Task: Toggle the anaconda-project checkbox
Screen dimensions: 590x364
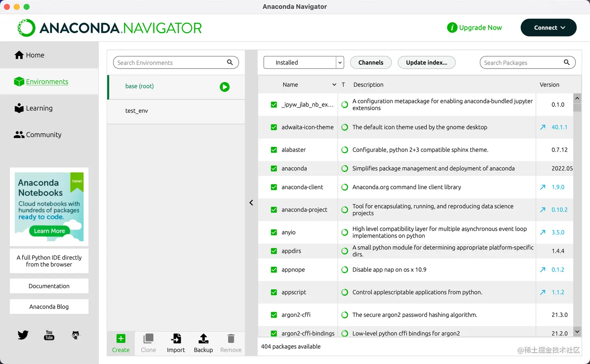Action: (274, 210)
